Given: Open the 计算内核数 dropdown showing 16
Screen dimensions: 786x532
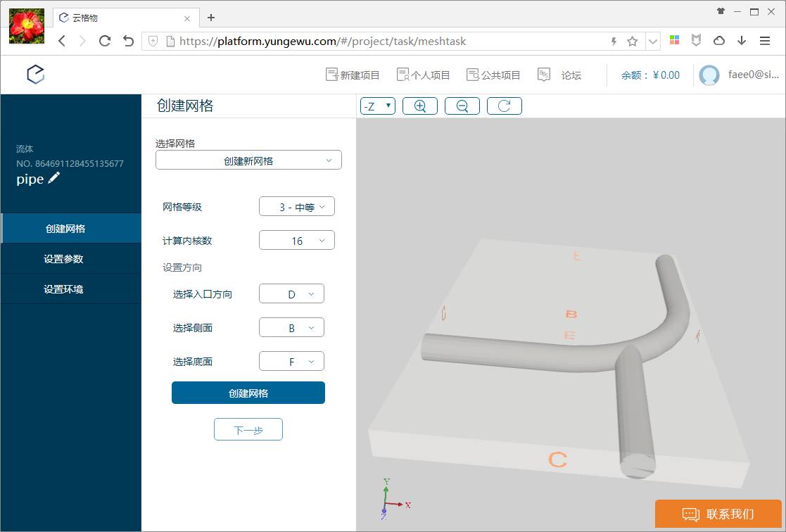Looking at the screenshot, I should click(297, 241).
